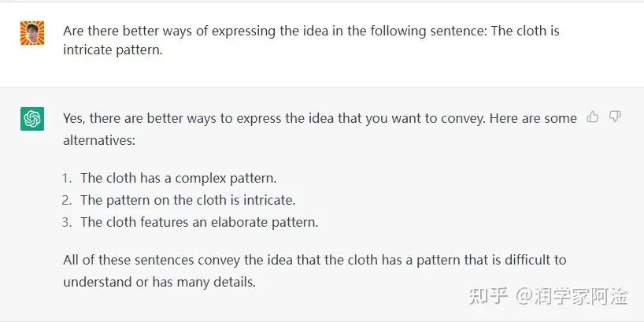
Task: Click the list number 2 marker
Action: [66, 200]
